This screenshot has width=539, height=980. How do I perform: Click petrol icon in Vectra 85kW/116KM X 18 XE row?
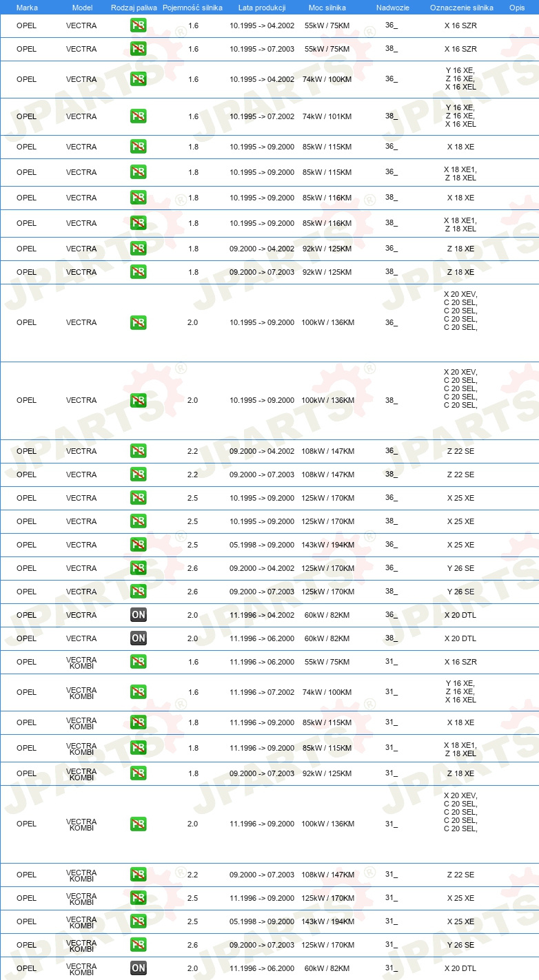(139, 198)
